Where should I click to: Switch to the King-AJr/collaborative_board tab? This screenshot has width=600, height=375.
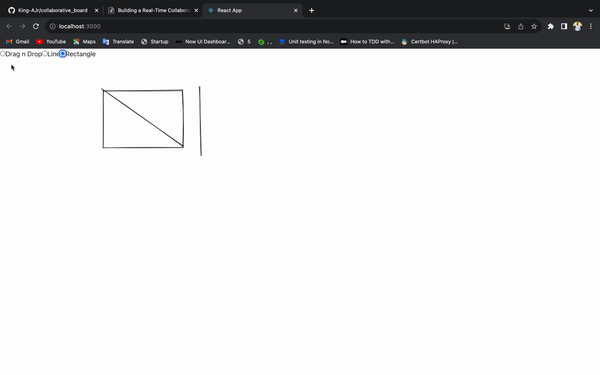tap(53, 10)
